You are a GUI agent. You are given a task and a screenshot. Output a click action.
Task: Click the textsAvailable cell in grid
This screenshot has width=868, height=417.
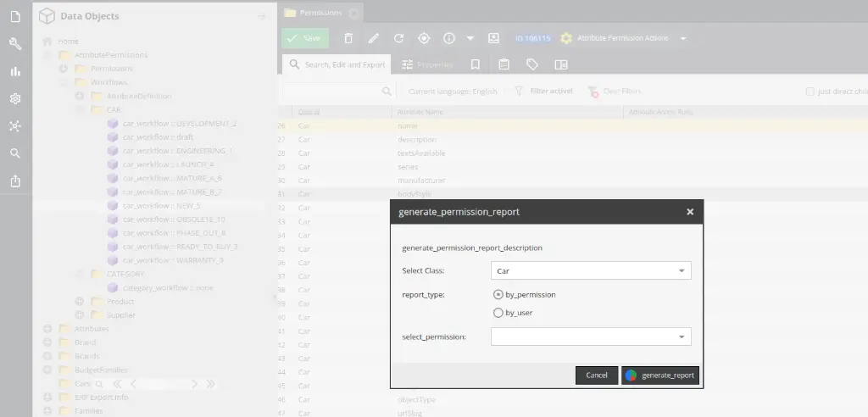(x=421, y=153)
